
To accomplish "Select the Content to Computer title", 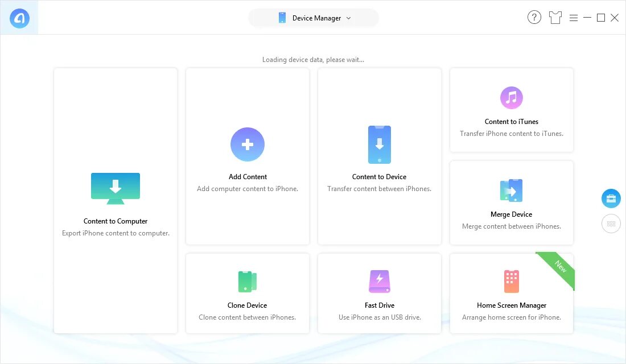I will pos(116,221).
